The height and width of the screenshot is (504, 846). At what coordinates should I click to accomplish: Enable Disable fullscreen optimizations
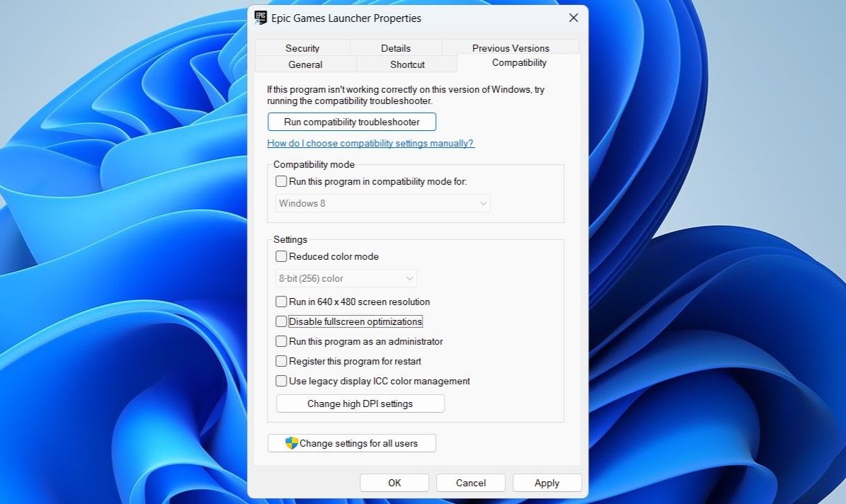tap(281, 321)
